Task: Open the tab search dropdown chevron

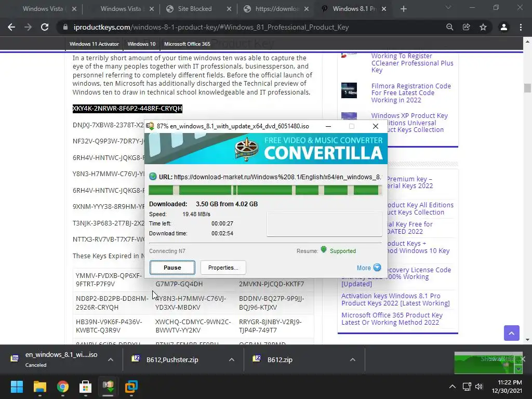Action: click(448, 7)
